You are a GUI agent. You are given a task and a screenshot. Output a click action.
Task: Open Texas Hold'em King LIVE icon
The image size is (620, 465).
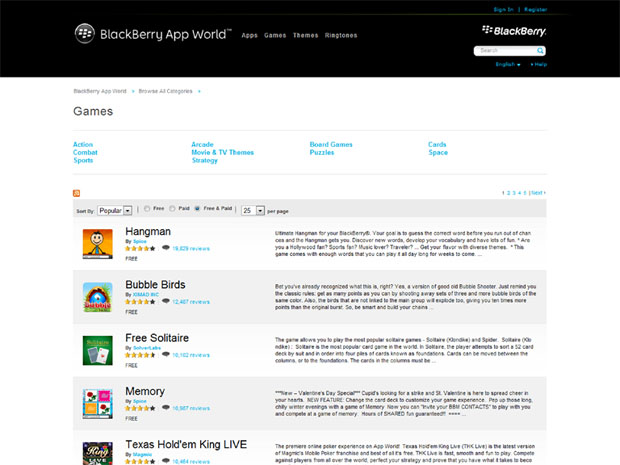(x=98, y=453)
